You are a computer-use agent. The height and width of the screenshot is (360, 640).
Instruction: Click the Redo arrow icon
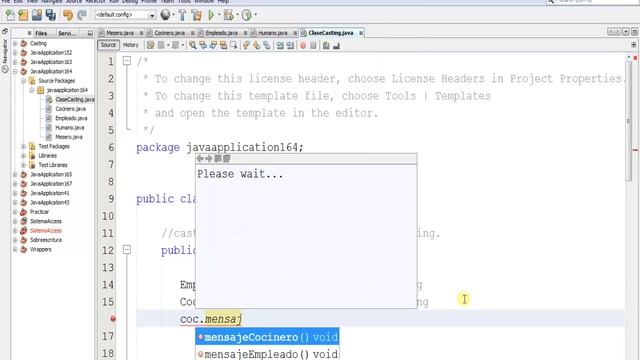click(82, 15)
